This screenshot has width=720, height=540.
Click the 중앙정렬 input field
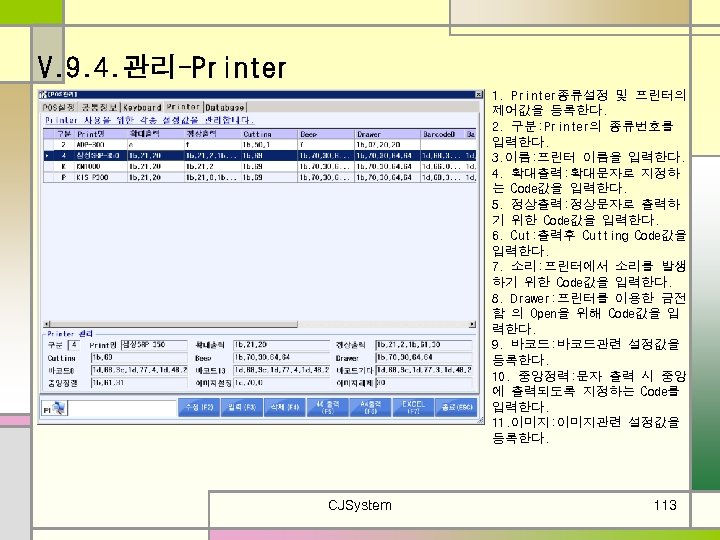(139, 382)
